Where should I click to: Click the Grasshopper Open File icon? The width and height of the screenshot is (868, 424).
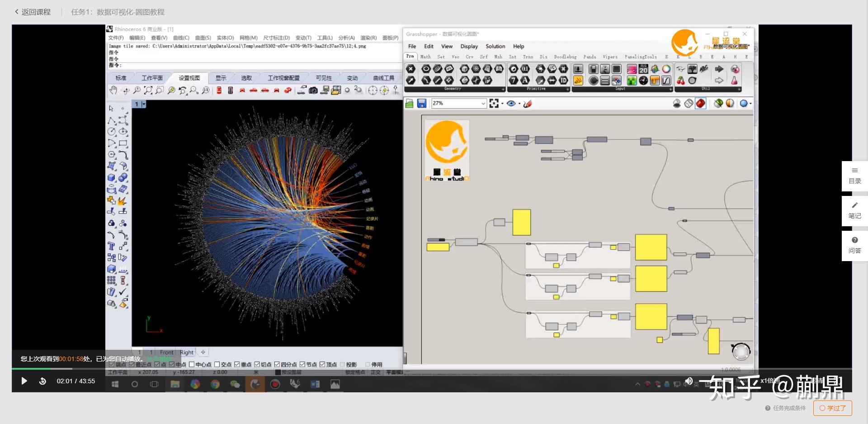[409, 104]
